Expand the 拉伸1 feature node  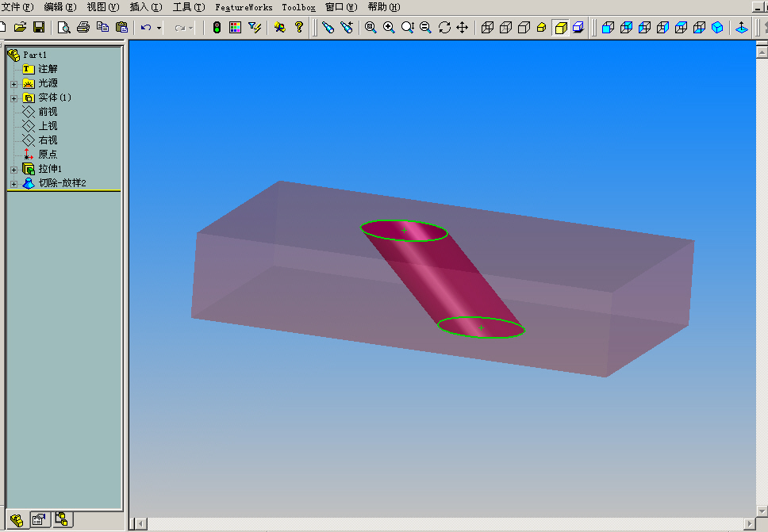click(x=13, y=170)
